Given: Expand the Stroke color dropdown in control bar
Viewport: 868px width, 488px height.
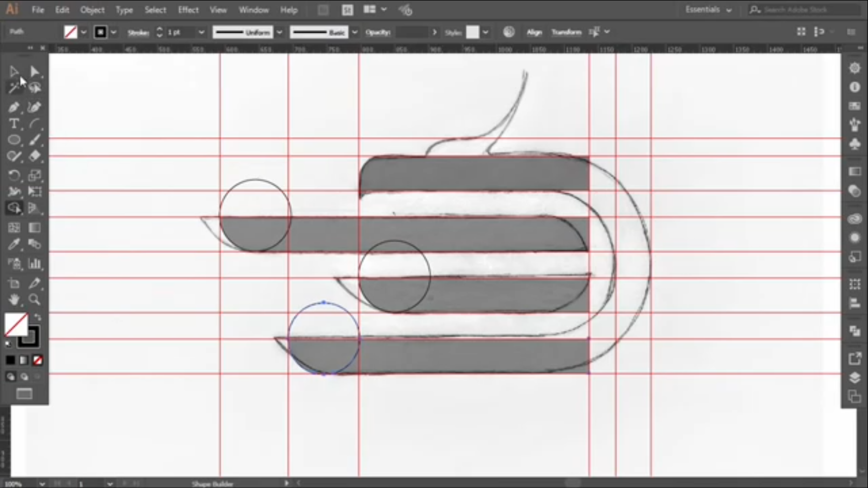Looking at the screenshot, I should pyautogui.click(x=114, y=32).
